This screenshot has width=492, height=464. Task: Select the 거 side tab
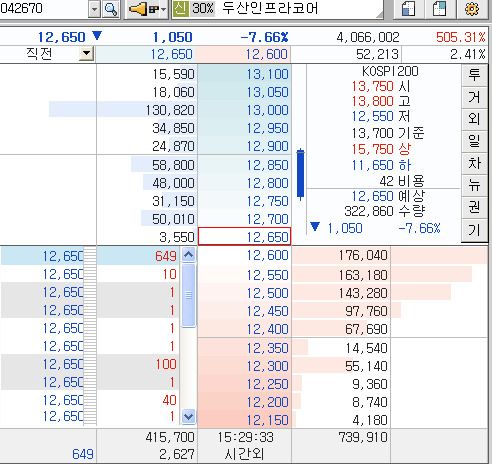(474, 97)
